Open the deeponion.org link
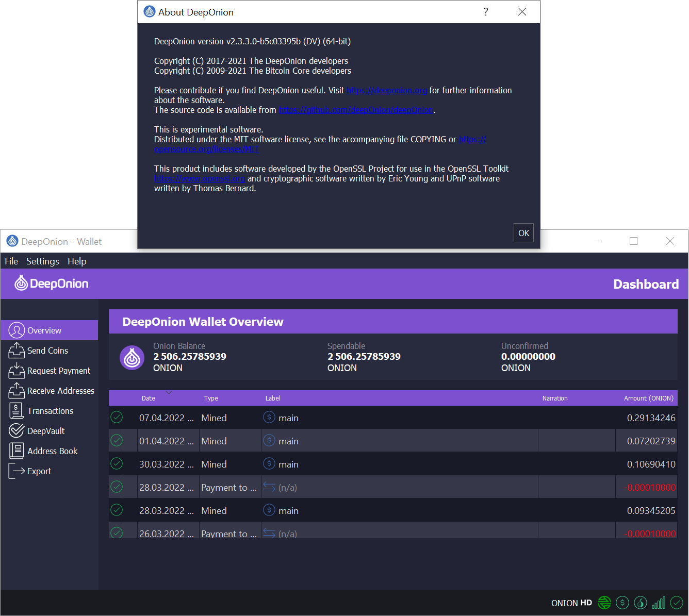Image resolution: width=689 pixels, height=616 pixels. [387, 90]
